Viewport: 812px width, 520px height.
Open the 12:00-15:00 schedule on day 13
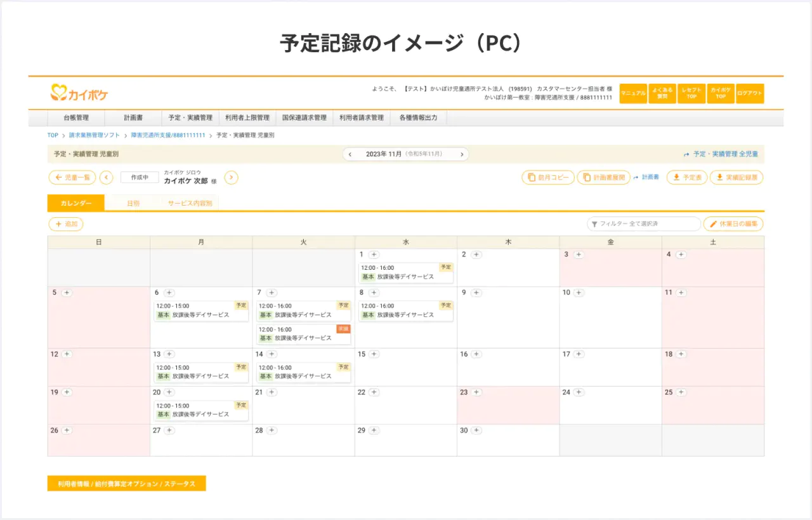click(x=201, y=372)
